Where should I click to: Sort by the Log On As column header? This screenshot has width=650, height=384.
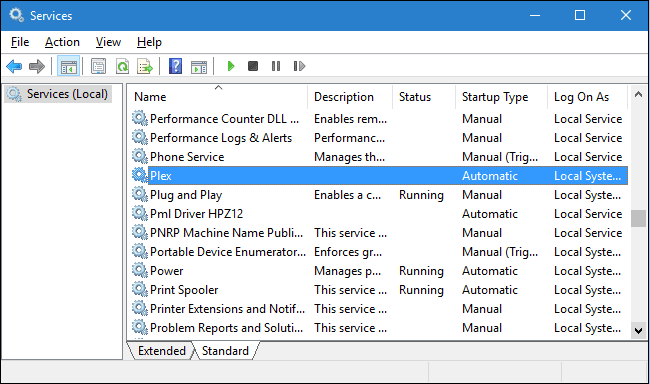(x=588, y=97)
